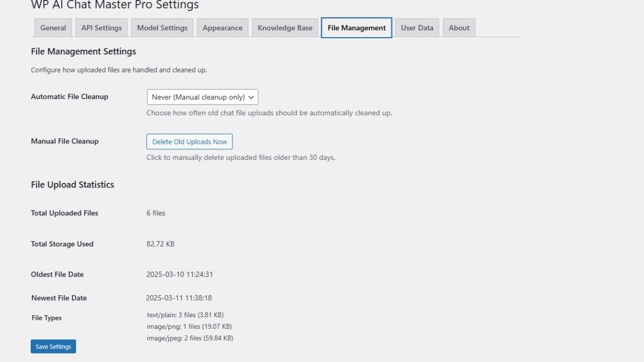644x362 pixels.
Task: Click the image/jpeg file type entry
Action: [190, 338]
